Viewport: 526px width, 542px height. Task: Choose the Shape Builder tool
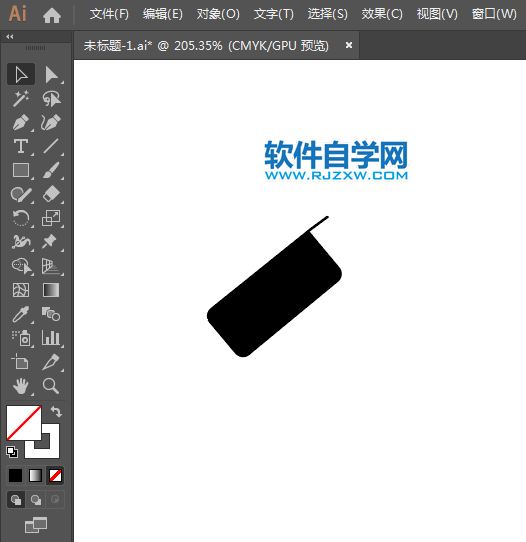click(21, 266)
